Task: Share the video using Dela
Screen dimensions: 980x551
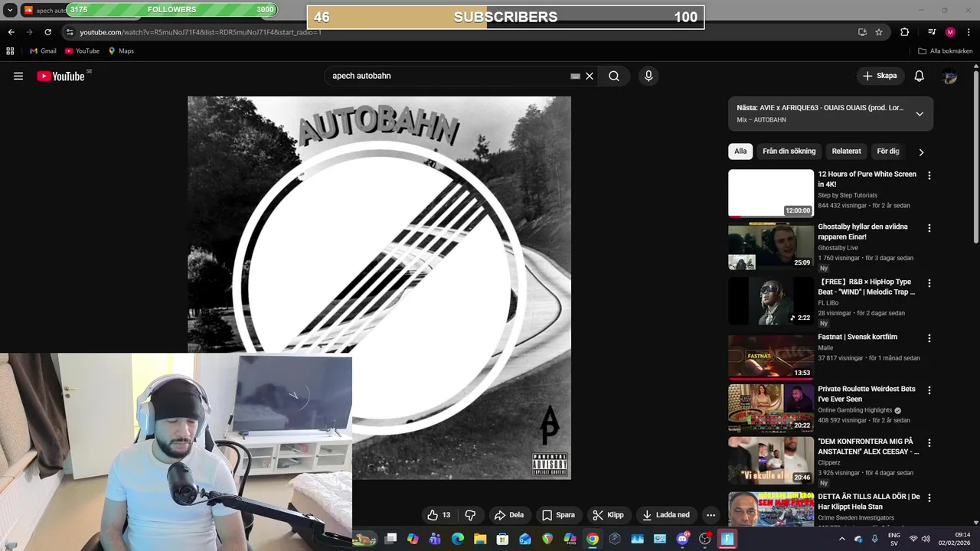Action: [x=509, y=515]
